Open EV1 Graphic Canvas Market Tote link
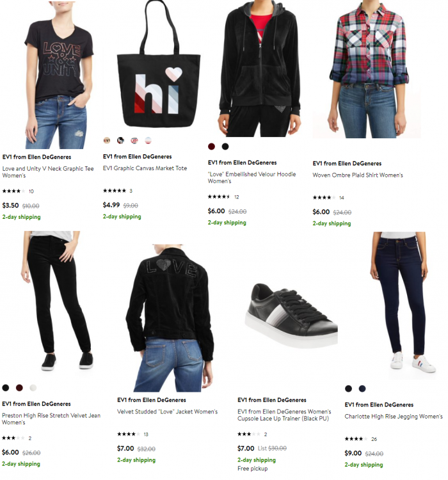Viewport: 448px width, 480px height. (145, 168)
